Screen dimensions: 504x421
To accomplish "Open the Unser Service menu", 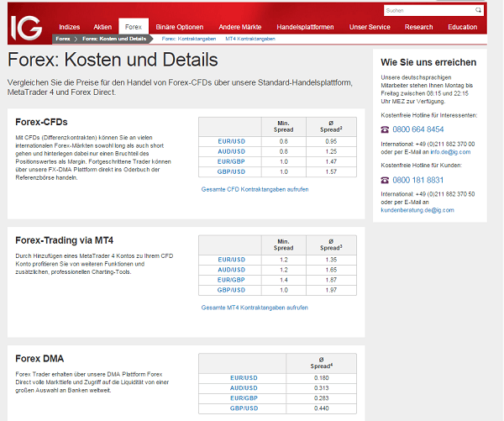I will coord(370,27).
